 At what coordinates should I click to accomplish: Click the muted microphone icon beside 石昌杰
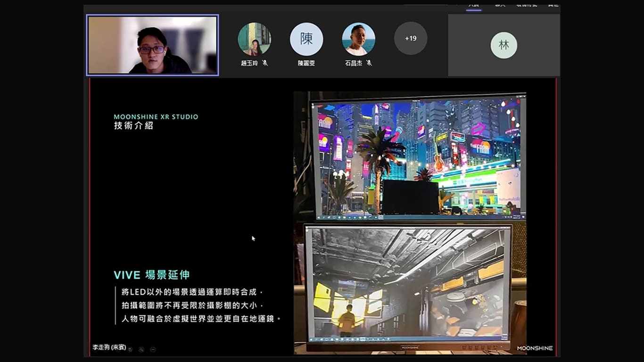369,63
